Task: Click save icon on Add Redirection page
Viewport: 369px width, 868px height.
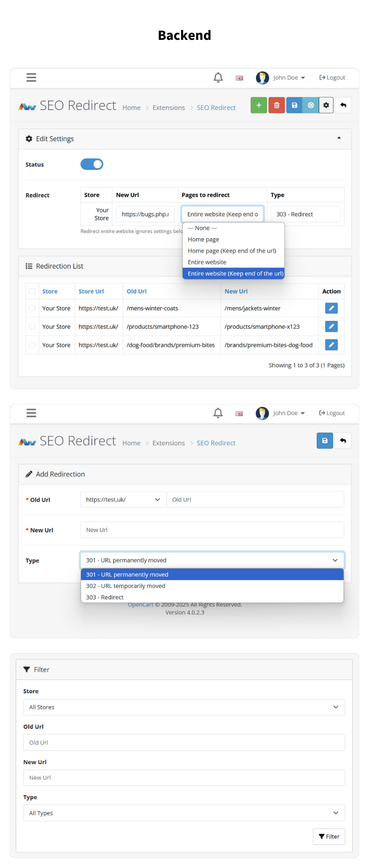Action: (x=325, y=441)
